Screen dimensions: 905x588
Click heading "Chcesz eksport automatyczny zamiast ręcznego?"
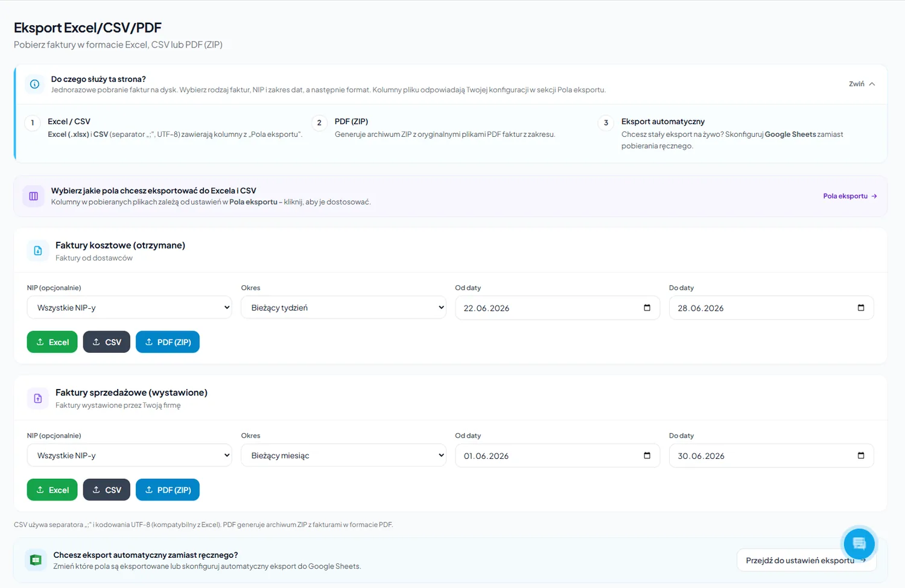(x=145, y=555)
